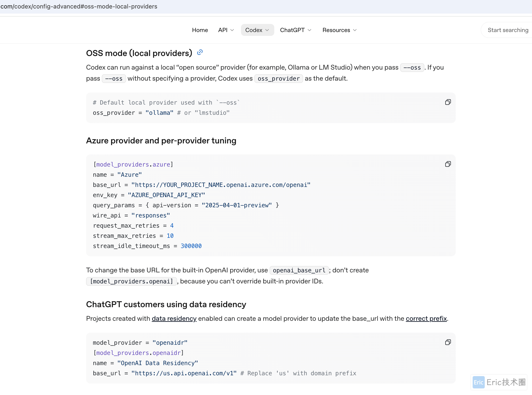Click the OSS mode (local providers) heading
The image size is (532, 395).
point(139,53)
